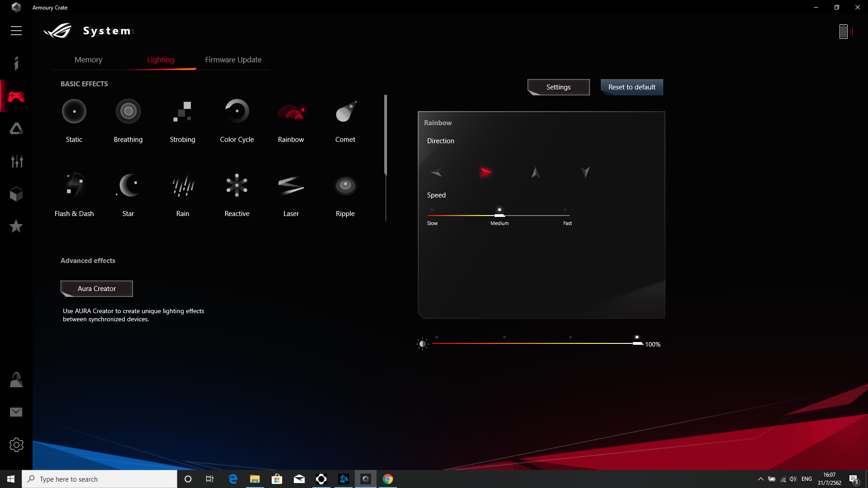The height and width of the screenshot is (488, 868).
Task: Open the hamburger navigation menu
Action: coord(16,31)
